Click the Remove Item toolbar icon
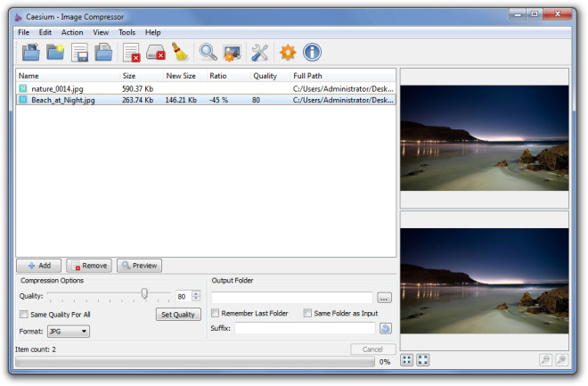The width and height of the screenshot is (588, 386). [131, 53]
